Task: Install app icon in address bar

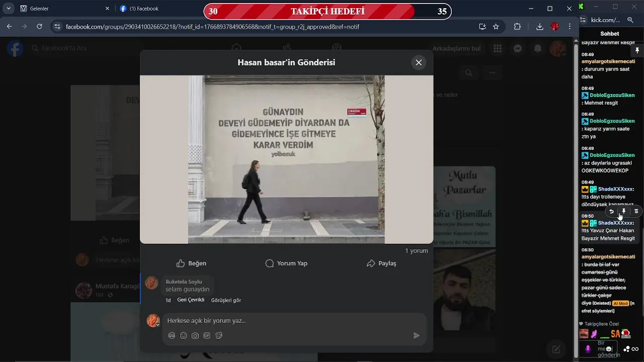Action: tap(482, 27)
